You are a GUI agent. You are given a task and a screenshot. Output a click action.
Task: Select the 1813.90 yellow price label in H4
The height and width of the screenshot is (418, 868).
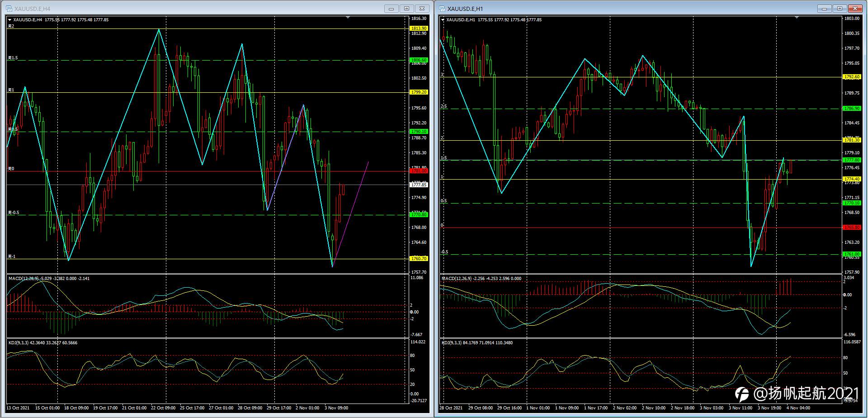click(418, 28)
